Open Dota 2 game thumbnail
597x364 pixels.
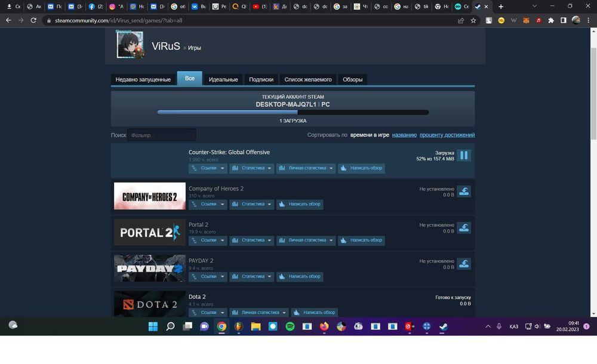point(150,304)
